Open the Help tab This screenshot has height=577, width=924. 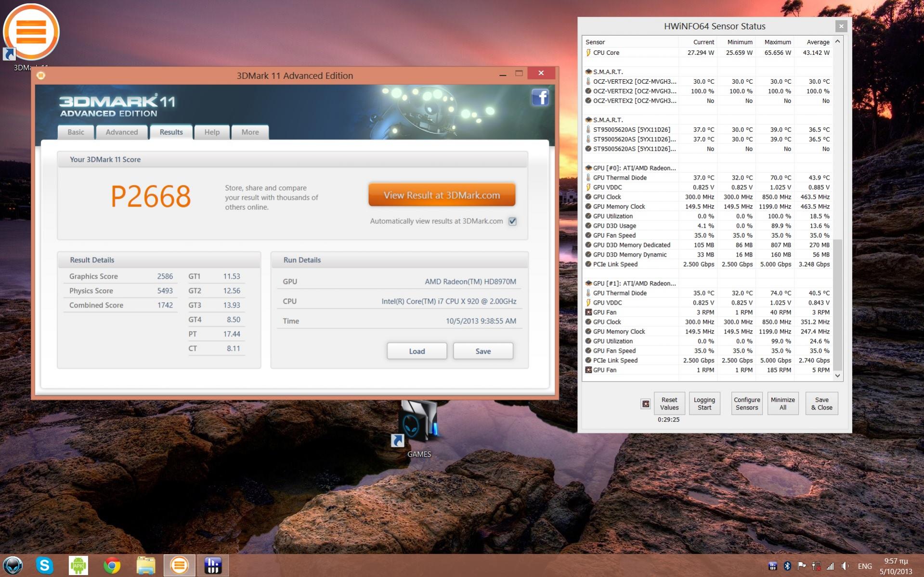(x=212, y=132)
